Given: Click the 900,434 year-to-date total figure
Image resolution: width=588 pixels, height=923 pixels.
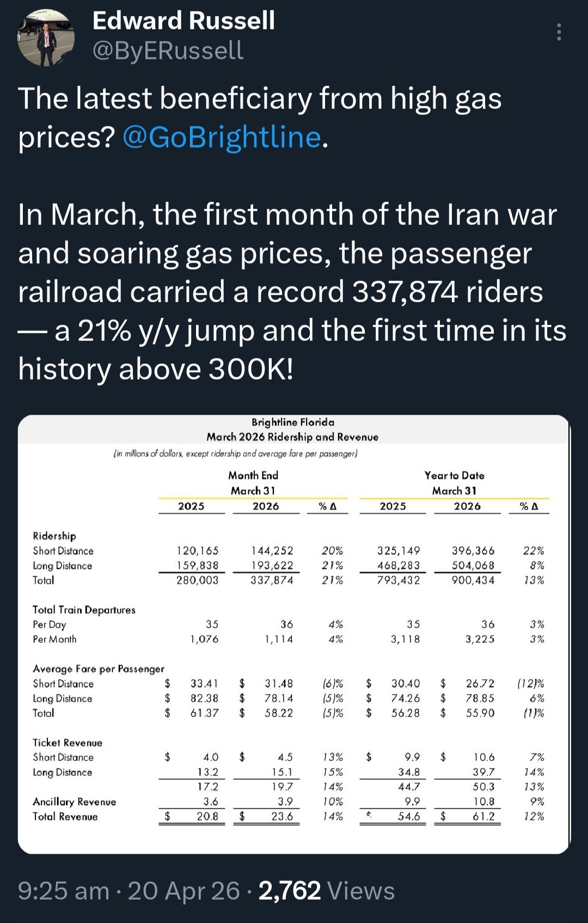Looking at the screenshot, I should tap(473, 580).
